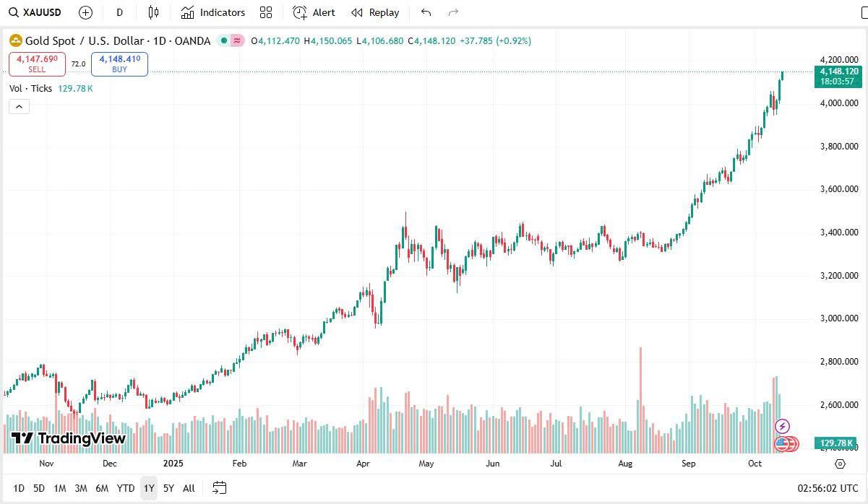This screenshot has height=504, width=868.
Task: Start bar Replay mode
Action: (x=375, y=12)
